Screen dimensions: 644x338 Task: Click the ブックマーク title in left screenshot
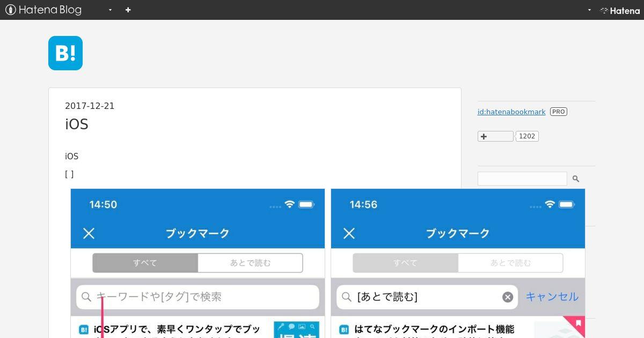click(x=197, y=233)
